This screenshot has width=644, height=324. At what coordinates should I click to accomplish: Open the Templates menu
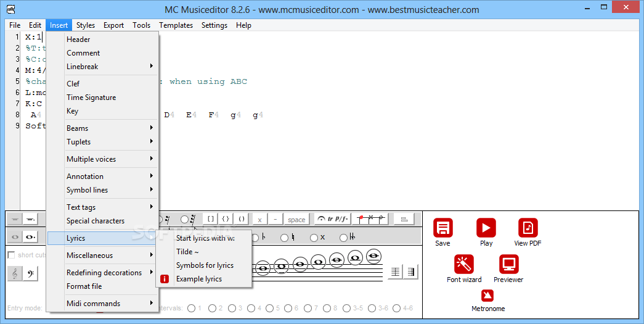pos(176,25)
